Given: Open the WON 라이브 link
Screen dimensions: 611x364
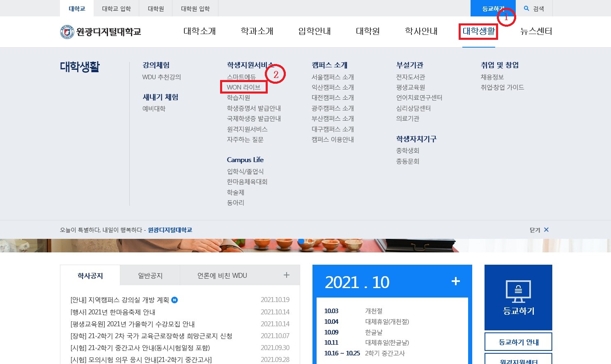Looking at the screenshot, I should pyautogui.click(x=243, y=87).
